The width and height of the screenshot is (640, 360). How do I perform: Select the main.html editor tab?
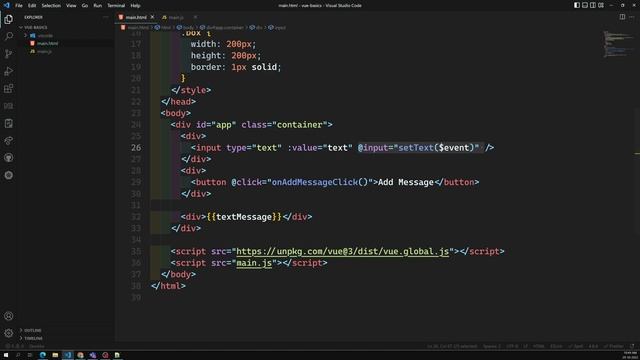click(136, 17)
